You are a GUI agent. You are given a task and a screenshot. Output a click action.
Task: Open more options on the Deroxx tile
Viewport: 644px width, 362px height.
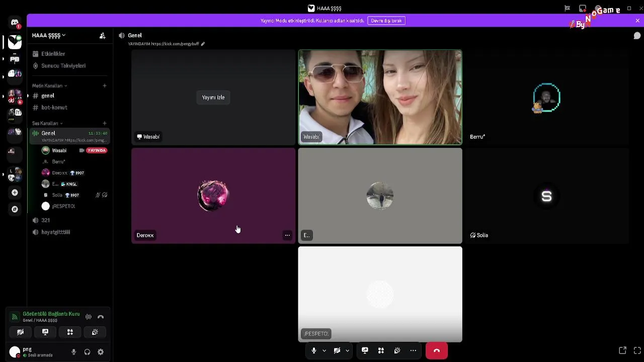pyautogui.click(x=287, y=235)
